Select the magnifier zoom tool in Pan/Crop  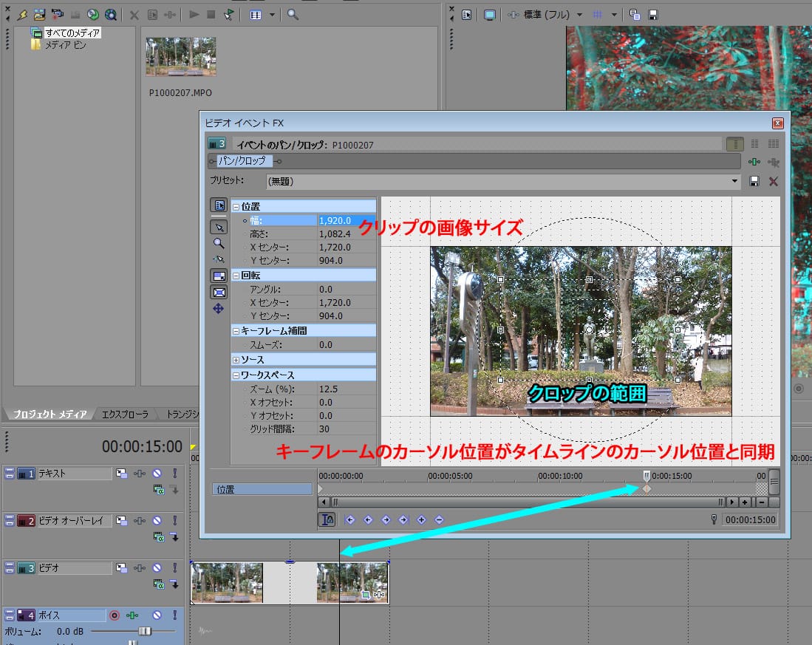(x=219, y=242)
